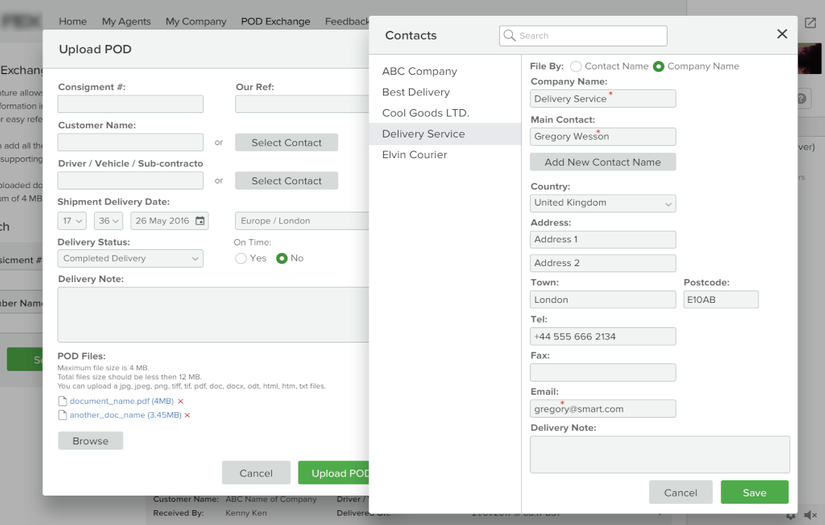Expand the Completed Delivery status dropdown

(x=130, y=258)
